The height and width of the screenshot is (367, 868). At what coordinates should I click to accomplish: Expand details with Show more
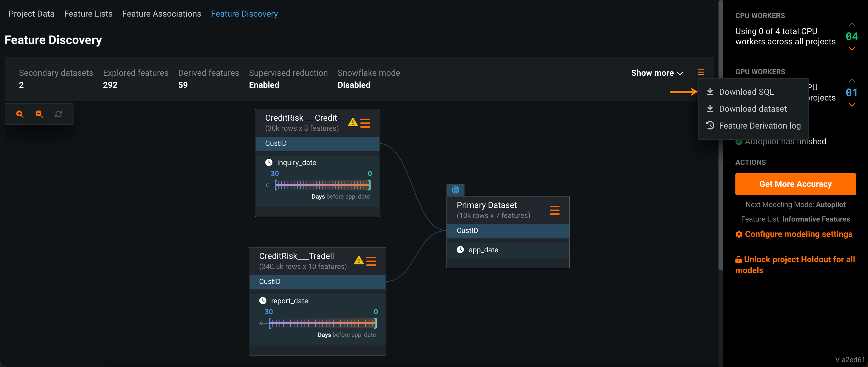coord(657,73)
